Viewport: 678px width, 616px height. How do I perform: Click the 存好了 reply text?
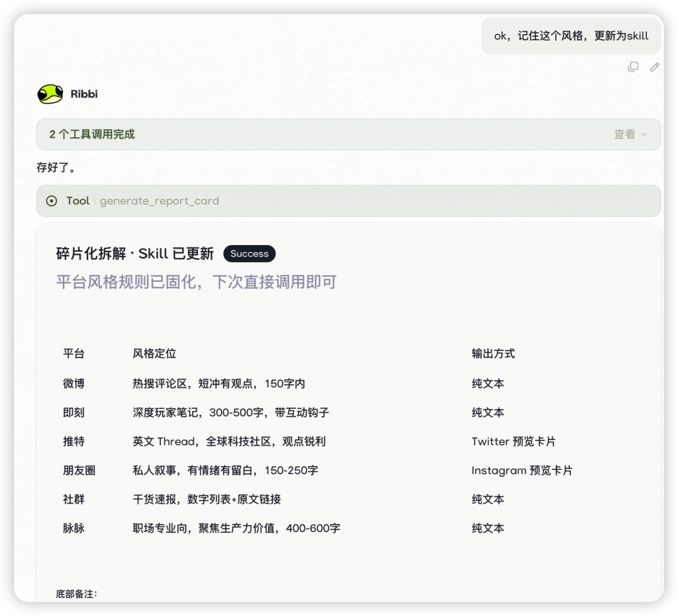(x=56, y=167)
